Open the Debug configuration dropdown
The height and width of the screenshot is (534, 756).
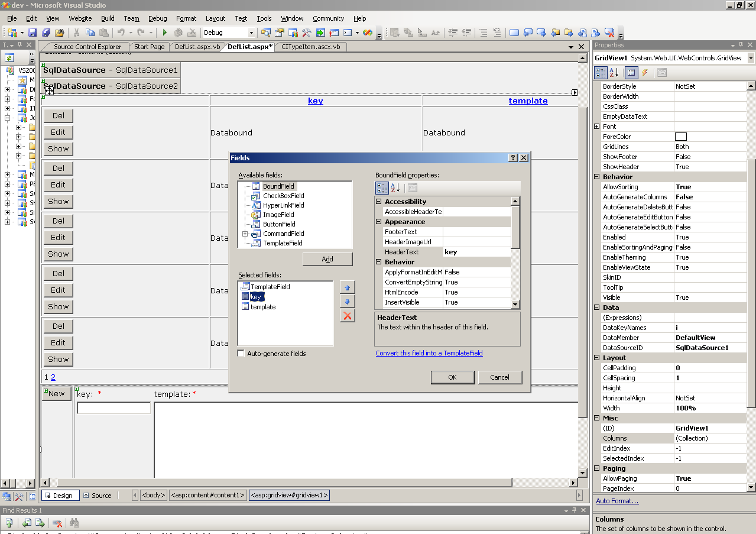coord(251,33)
